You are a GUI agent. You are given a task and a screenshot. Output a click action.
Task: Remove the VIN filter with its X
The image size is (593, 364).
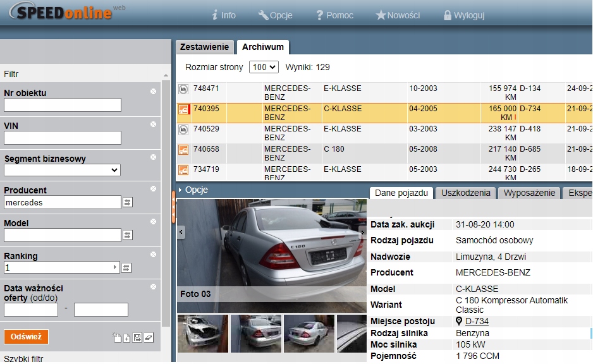(x=153, y=124)
